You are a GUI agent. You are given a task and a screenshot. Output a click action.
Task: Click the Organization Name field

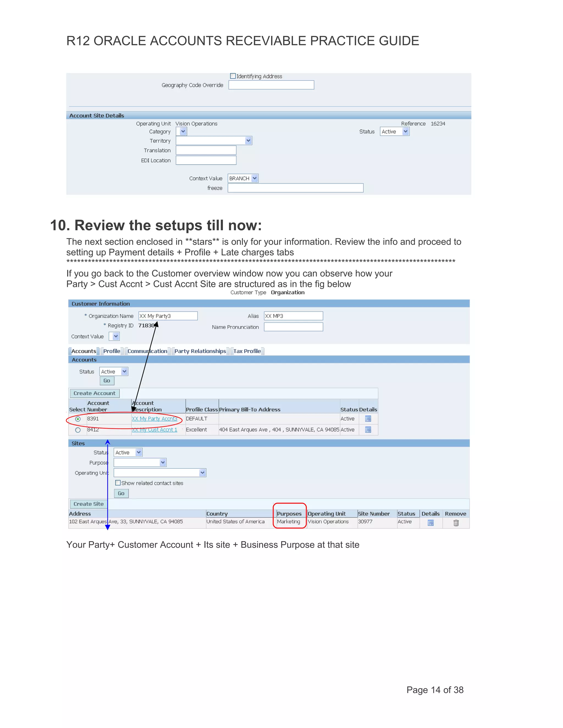(168, 316)
